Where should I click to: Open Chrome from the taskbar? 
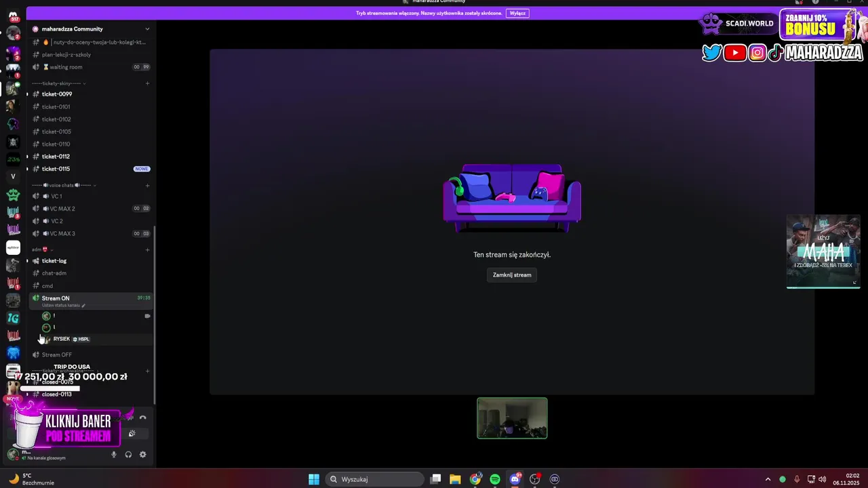click(475, 479)
